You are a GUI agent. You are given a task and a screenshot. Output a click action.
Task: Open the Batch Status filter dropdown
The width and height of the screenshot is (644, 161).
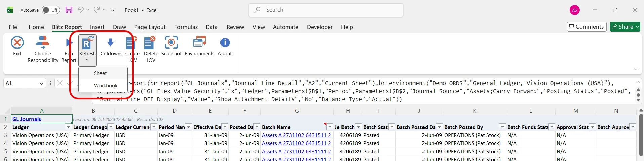[392, 127]
